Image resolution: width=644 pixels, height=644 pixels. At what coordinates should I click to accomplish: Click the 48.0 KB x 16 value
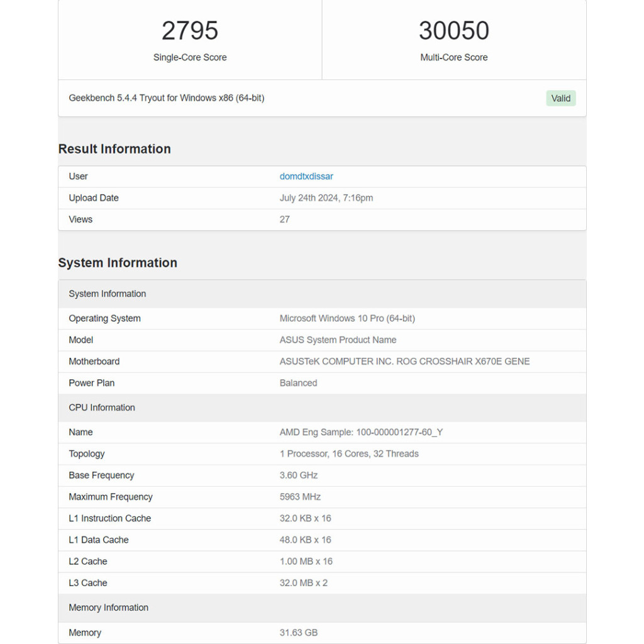coord(305,540)
